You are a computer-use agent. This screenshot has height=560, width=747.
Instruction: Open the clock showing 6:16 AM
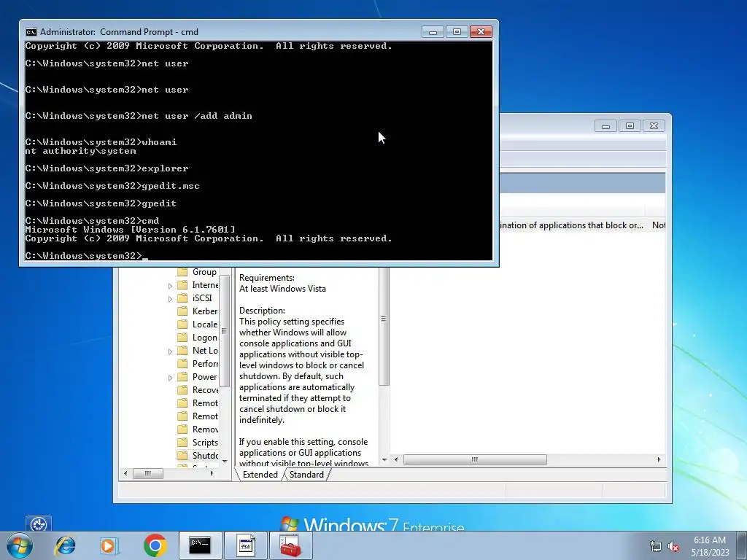tap(710, 546)
